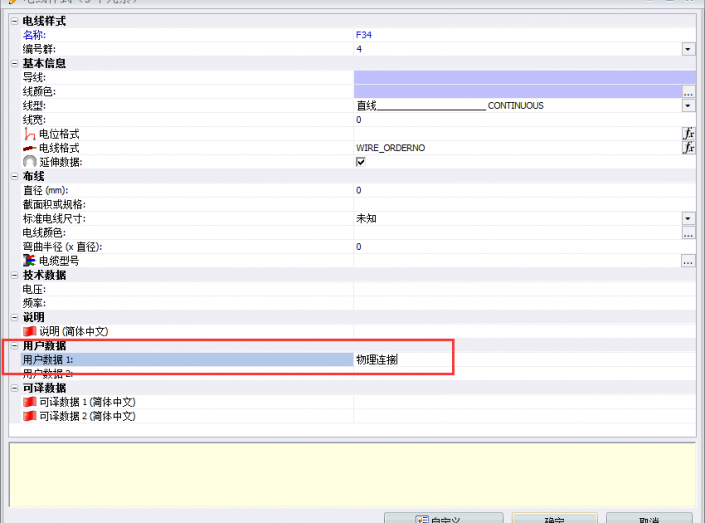705x523 pixels.
Task: Collapse the 技术数据 section
Action: 14,275
